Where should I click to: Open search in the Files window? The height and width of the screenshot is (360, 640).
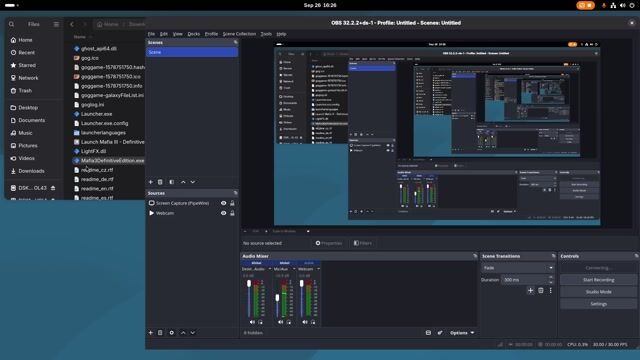pos(11,24)
